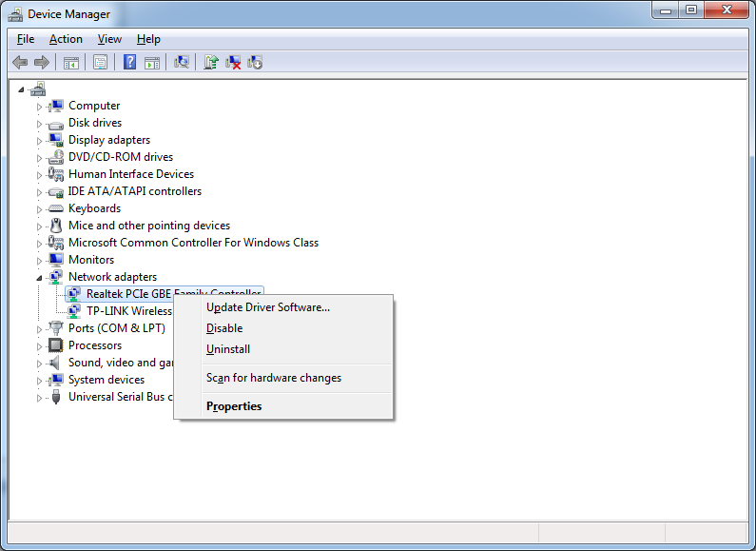
Task: Collapse the Network adapters node
Action: coord(40,278)
